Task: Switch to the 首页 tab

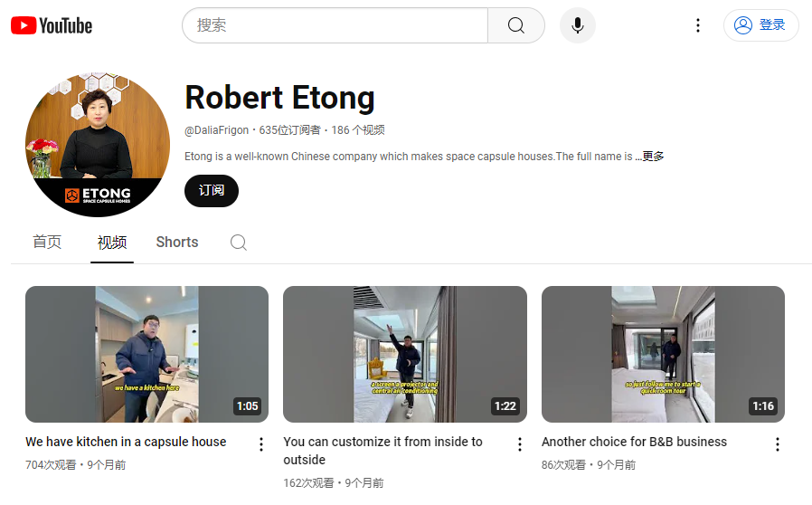Action: [x=47, y=243]
